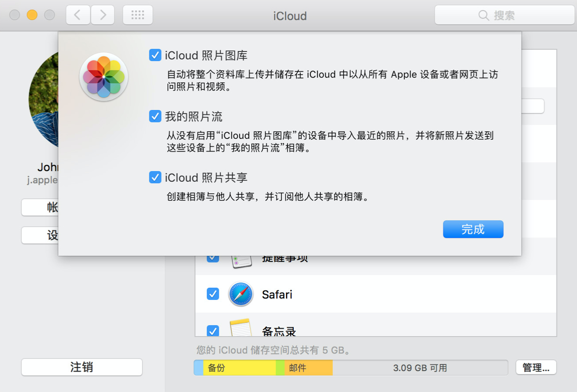Click the 注销 (Sign Out) button

[x=81, y=367]
